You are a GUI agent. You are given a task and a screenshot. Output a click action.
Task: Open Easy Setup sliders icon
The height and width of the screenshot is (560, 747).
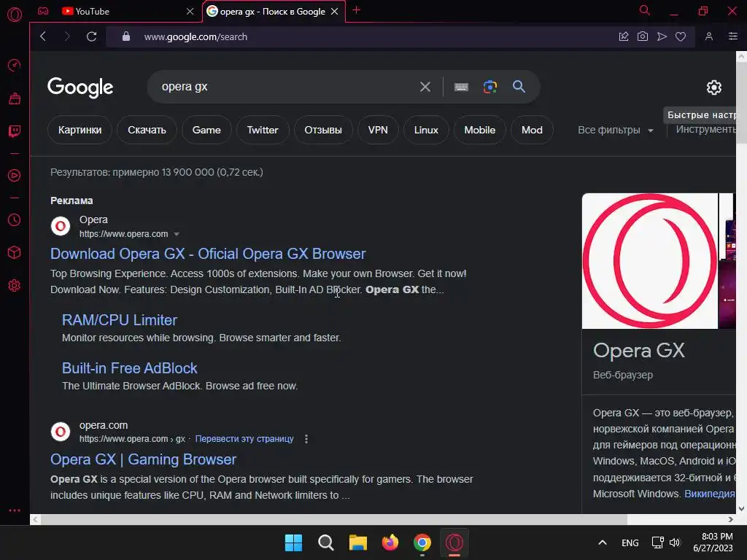(732, 36)
